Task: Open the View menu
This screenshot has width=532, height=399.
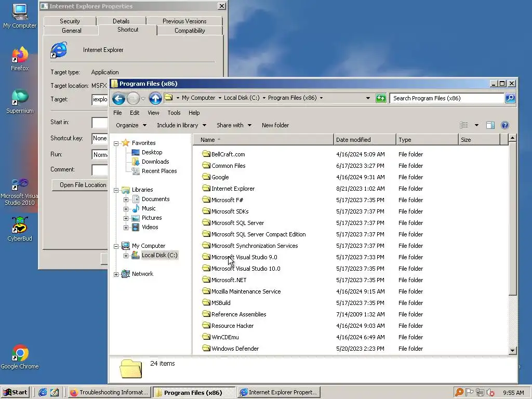Action: 153,113
